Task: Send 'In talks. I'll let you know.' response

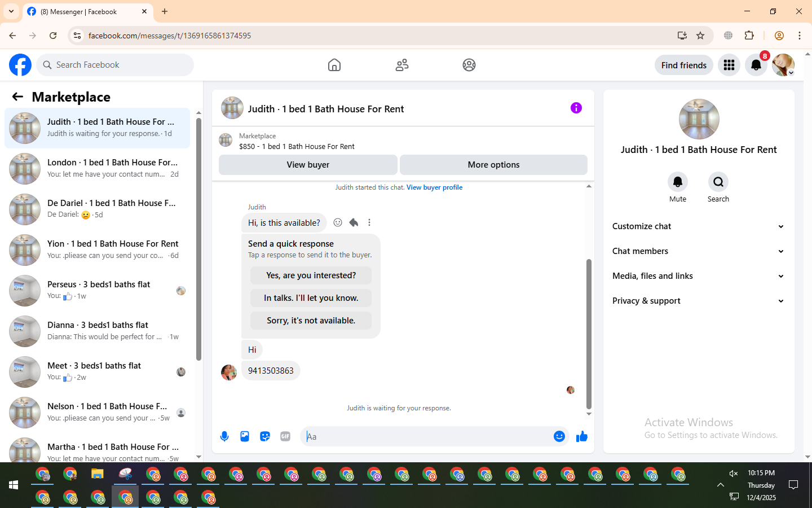Action: (x=311, y=298)
